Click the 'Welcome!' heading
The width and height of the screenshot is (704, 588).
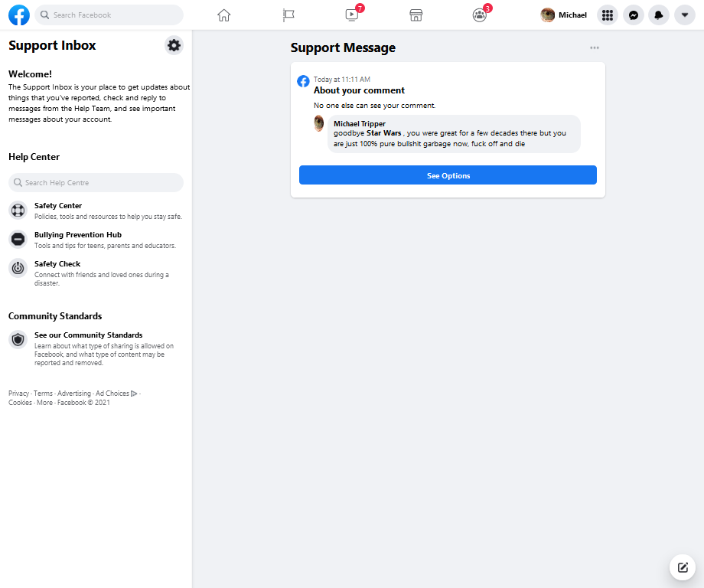pos(30,74)
